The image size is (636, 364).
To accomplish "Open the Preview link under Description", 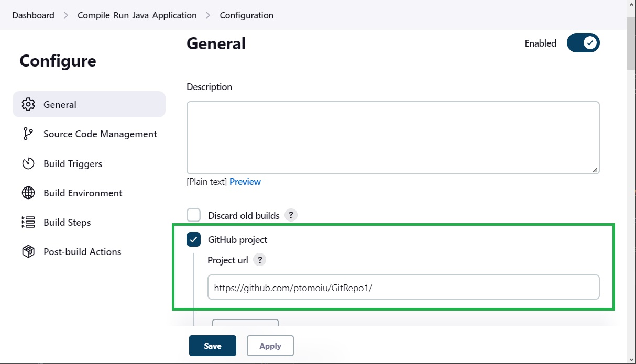I will pos(245,182).
